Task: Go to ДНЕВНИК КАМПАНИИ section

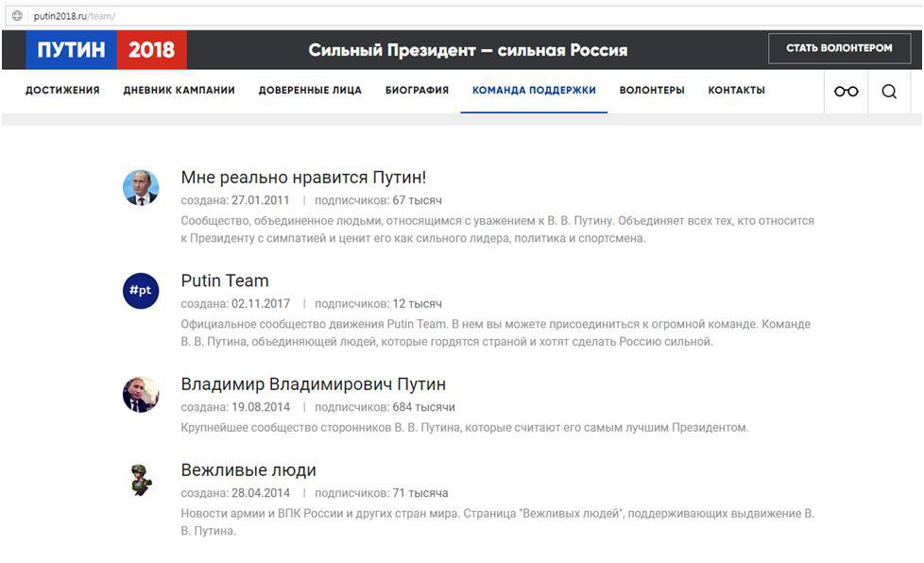Action: (x=180, y=90)
